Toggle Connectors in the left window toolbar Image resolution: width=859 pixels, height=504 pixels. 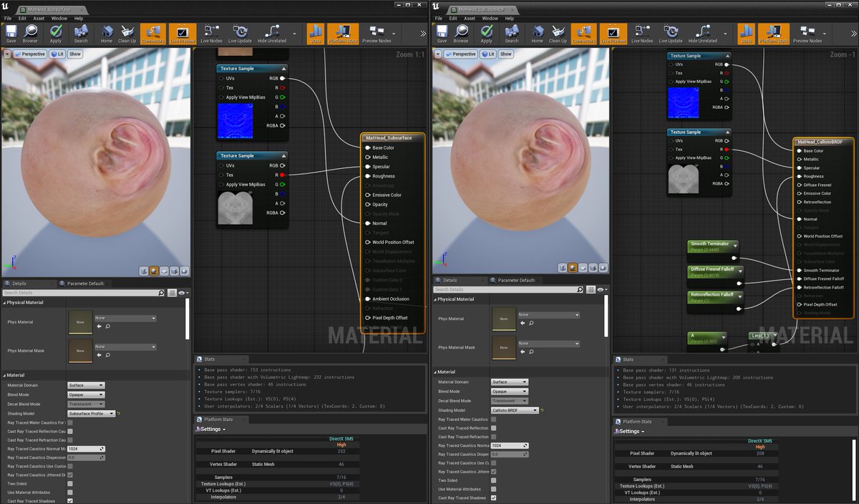[153, 34]
